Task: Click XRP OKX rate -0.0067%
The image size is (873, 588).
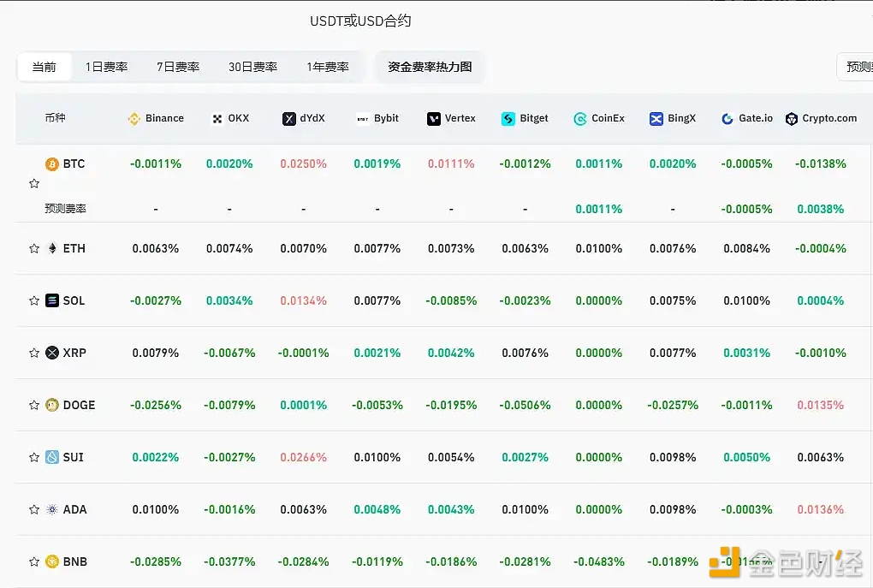Action: (x=229, y=353)
